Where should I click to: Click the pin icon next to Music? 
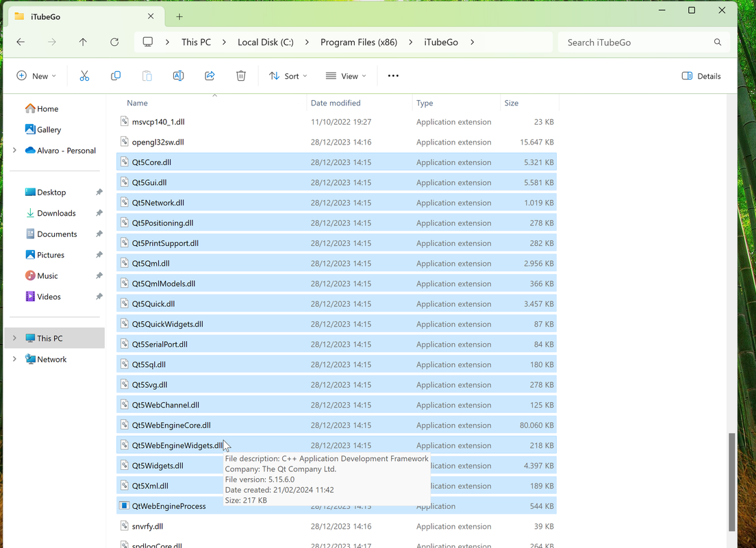tap(99, 275)
